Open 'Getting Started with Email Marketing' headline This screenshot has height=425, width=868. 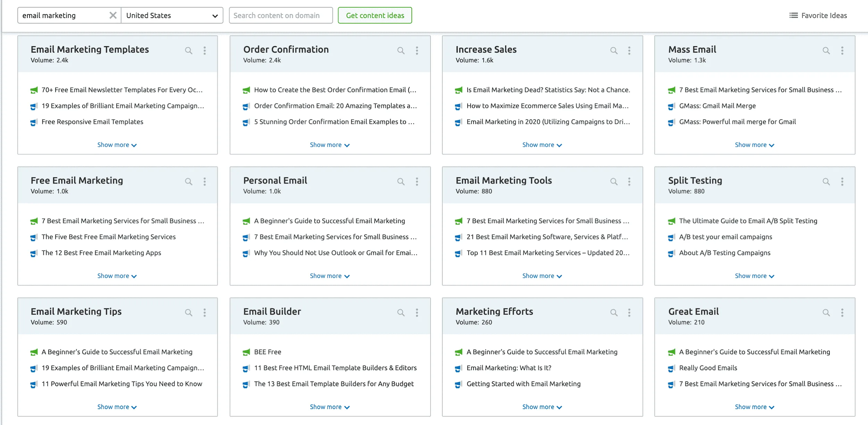click(x=524, y=384)
